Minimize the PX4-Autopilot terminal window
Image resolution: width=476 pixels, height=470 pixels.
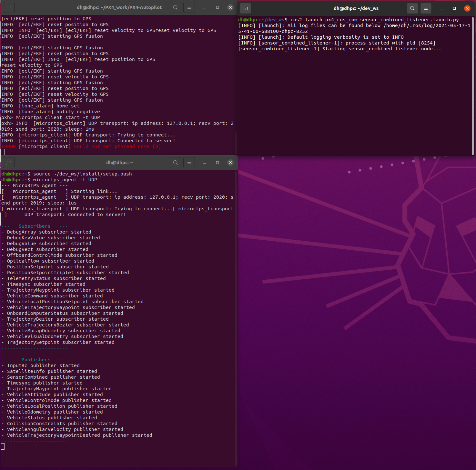tap(205, 7)
